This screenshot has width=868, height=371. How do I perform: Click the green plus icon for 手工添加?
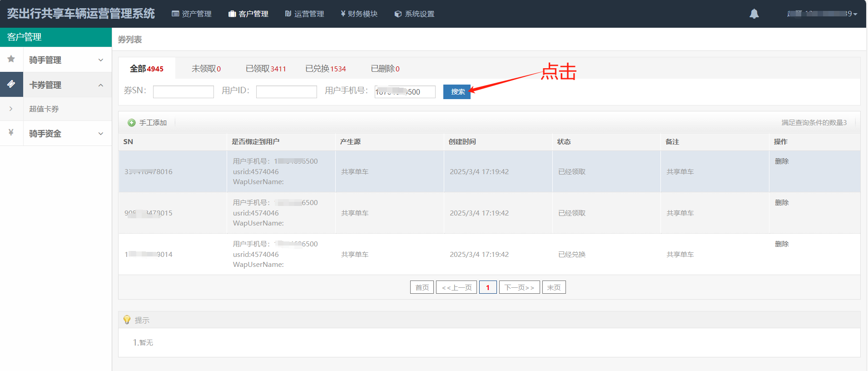132,123
